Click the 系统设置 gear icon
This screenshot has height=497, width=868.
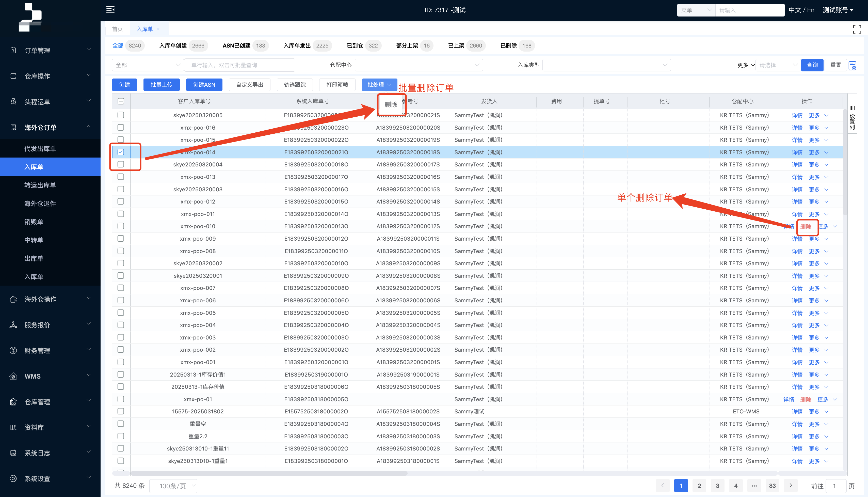(x=13, y=478)
